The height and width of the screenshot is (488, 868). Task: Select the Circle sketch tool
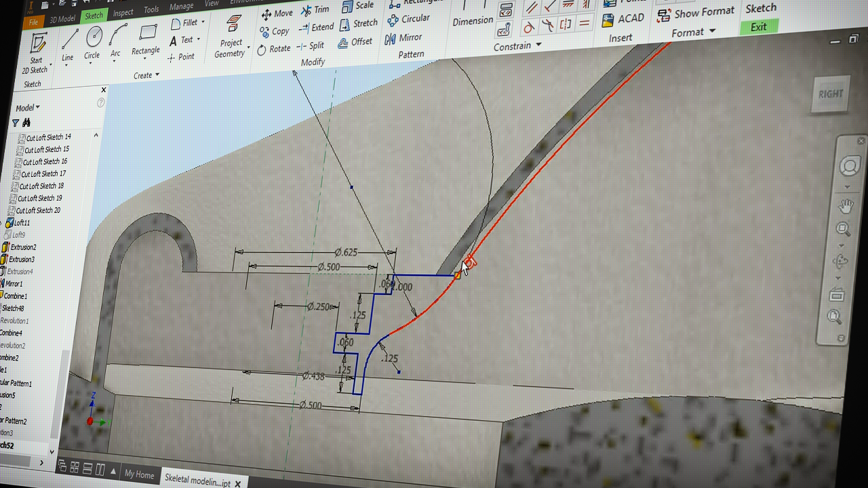coord(94,39)
